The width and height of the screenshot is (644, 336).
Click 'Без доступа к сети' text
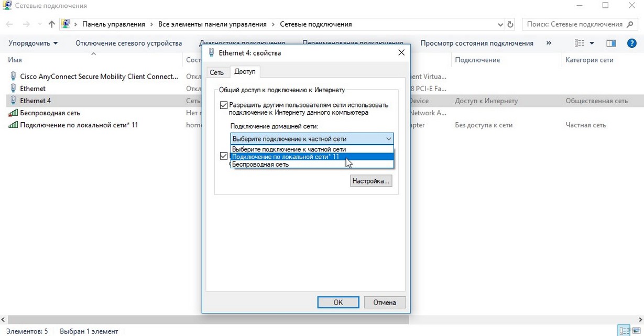pyautogui.click(x=484, y=125)
